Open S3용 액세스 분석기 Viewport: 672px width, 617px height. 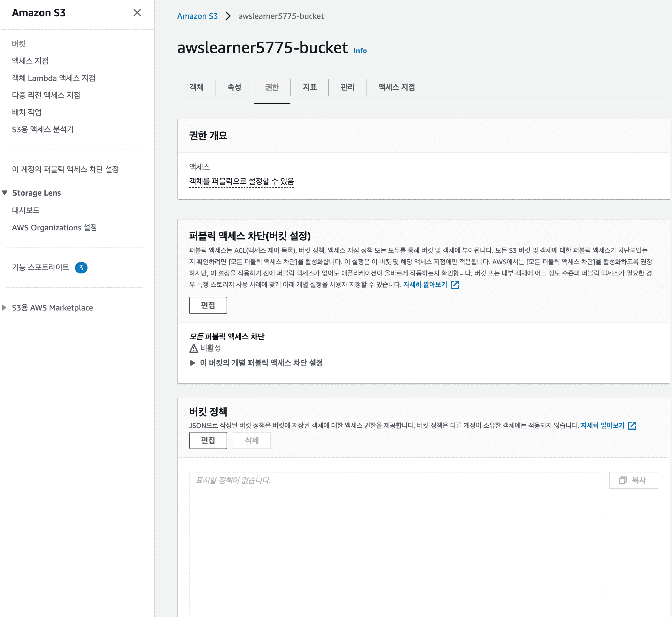43,129
